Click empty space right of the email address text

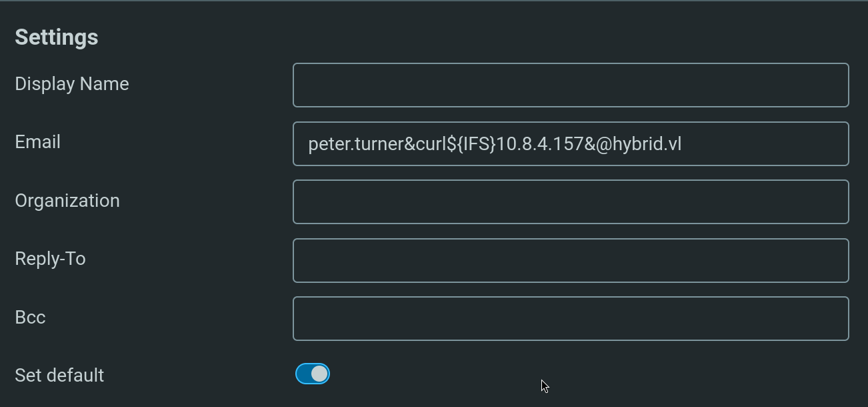(x=767, y=144)
